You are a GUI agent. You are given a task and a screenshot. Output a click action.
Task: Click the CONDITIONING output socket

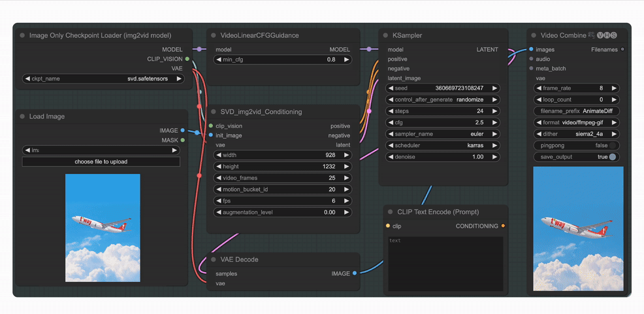coord(503,226)
